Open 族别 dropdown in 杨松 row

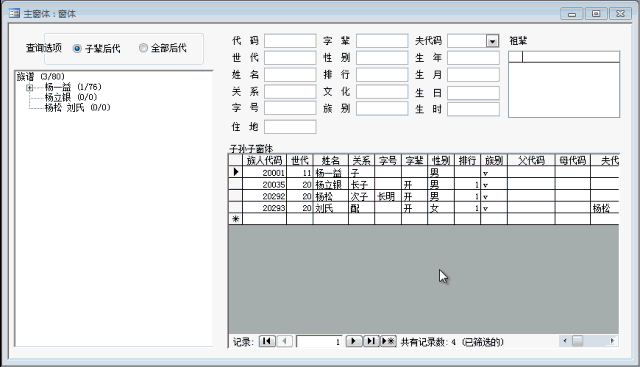coord(485,197)
